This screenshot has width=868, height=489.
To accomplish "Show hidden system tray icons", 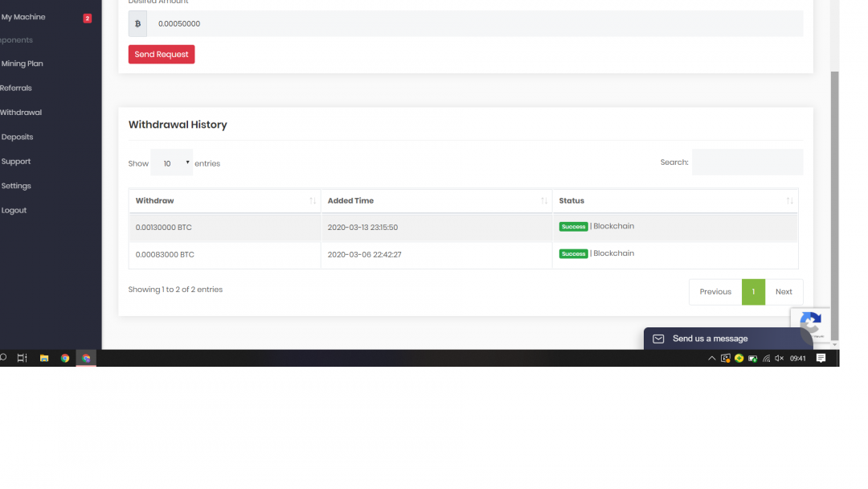I will 711,359.
